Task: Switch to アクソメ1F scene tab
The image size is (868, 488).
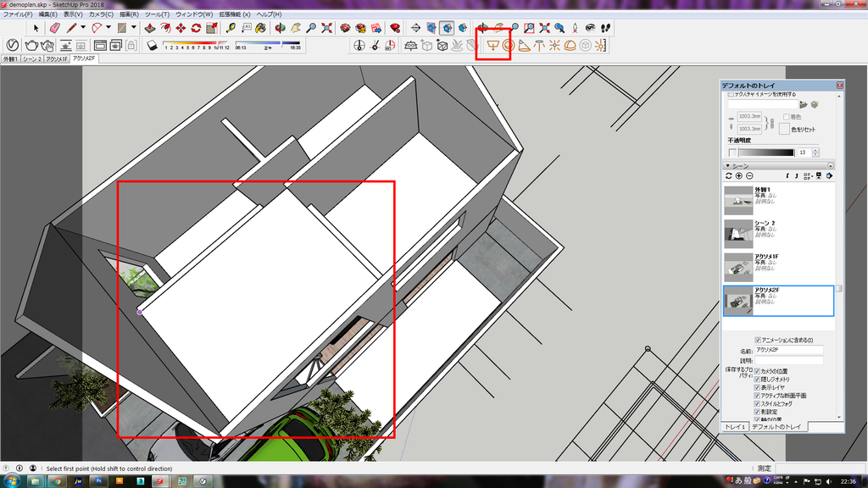Action: click(x=57, y=58)
